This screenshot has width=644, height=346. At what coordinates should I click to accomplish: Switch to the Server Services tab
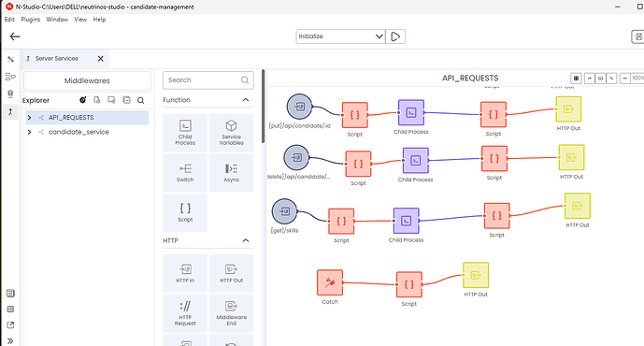pyautogui.click(x=57, y=58)
